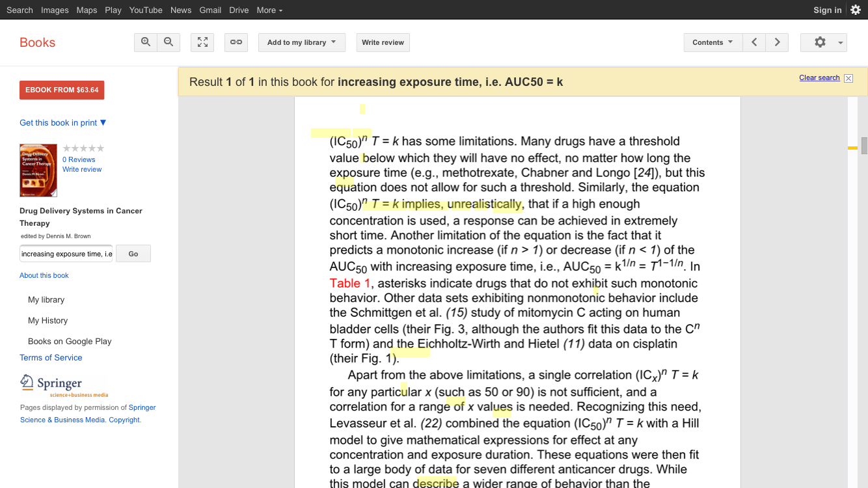Open My library
Image resolution: width=868 pixels, height=488 pixels.
tap(46, 300)
